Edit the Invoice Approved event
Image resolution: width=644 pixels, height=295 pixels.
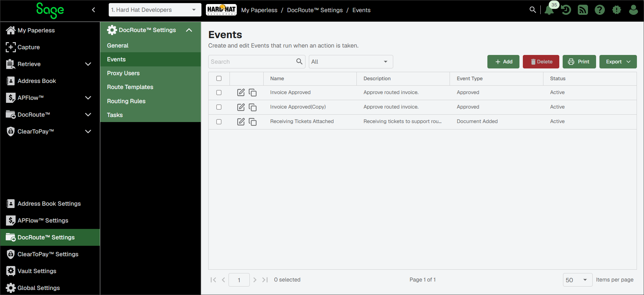coord(241,92)
